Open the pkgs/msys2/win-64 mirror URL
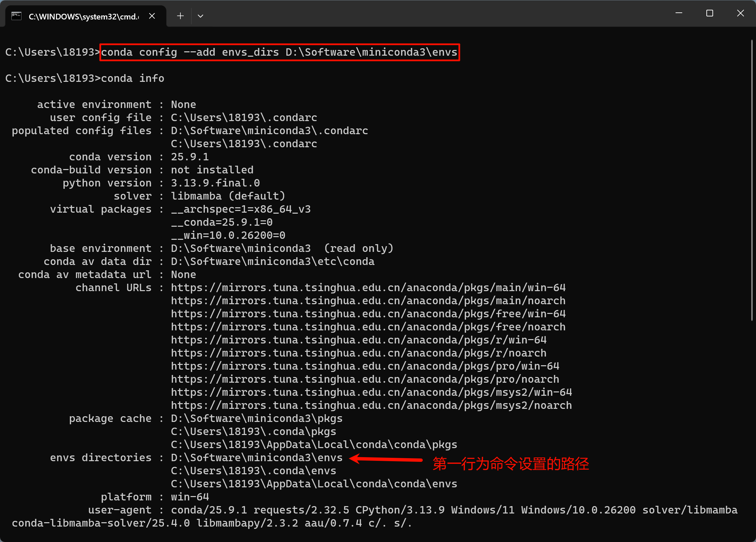Screen dimensions: 756x542 (x=371, y=392)
